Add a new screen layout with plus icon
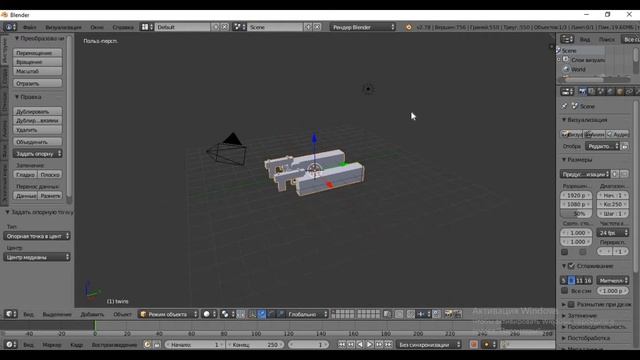The image size is (640, 360). 216,27
